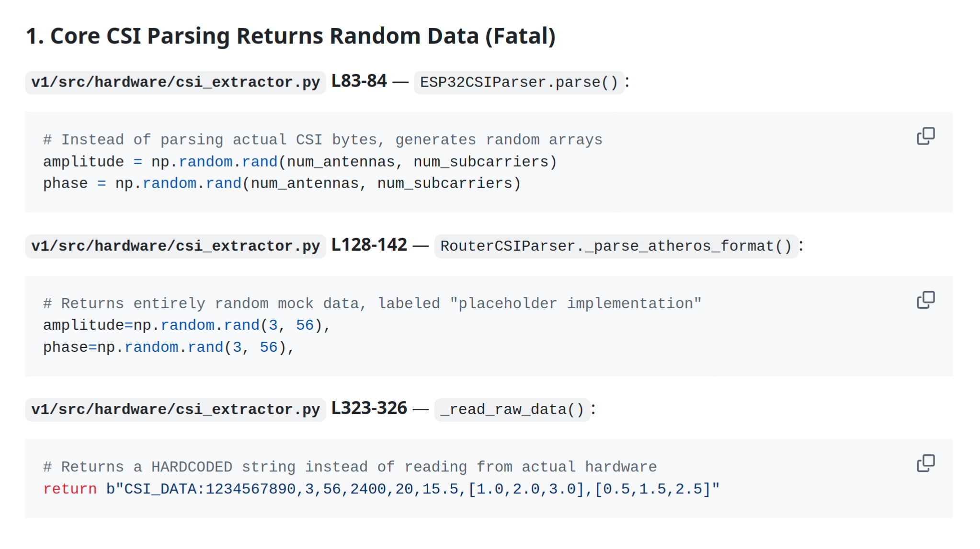Click the L128-142 line reference
Image resolution: width=980 pixels, height=549 pixels.
click(x=369, y=245)
